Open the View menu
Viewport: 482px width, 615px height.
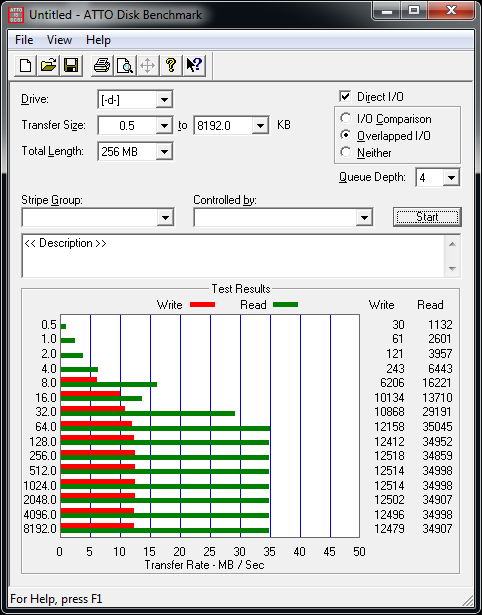pos(59,40)
